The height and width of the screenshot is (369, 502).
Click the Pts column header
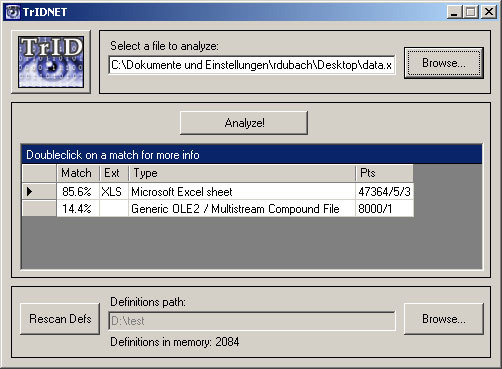[384, 173]
